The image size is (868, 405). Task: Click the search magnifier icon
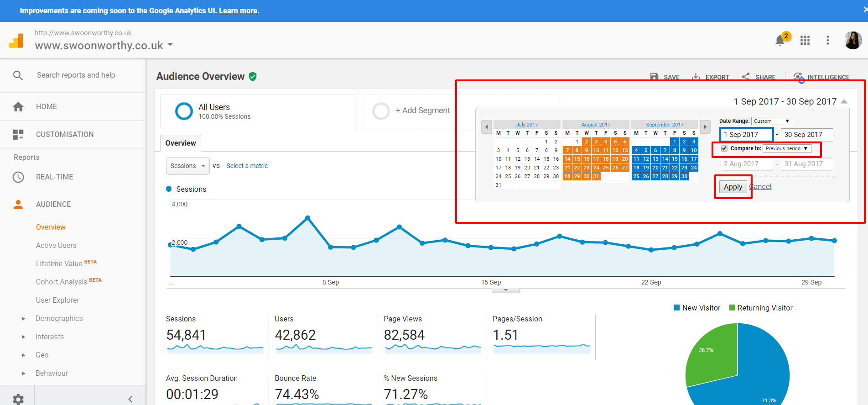coord(18,75)
